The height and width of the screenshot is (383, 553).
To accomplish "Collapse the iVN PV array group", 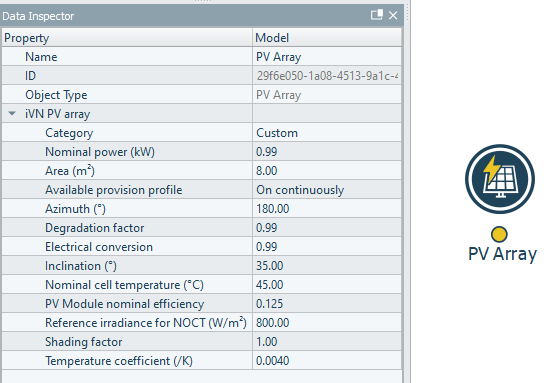I will (12, 114).
